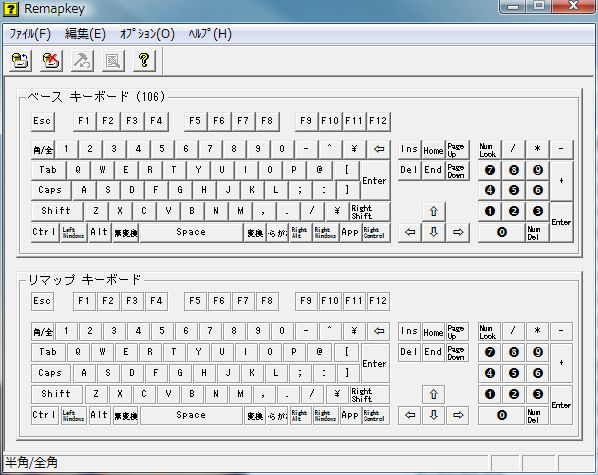Click numpad plus key in remap keyboard

pos(561,363)
